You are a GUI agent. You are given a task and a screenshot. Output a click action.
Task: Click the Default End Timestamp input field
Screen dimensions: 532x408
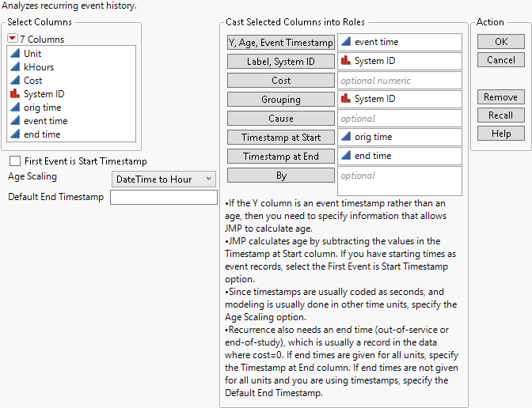(x=163, y=198)
